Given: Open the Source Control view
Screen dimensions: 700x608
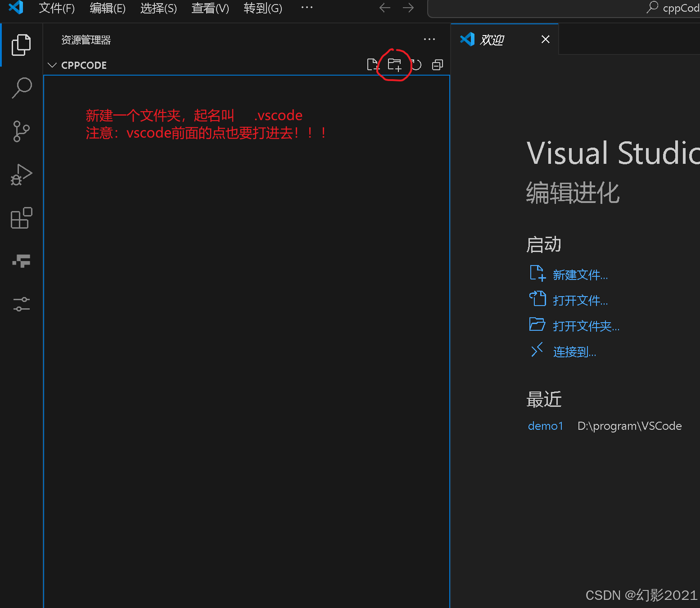Looking at the screenshot, I should pos(21,131).
